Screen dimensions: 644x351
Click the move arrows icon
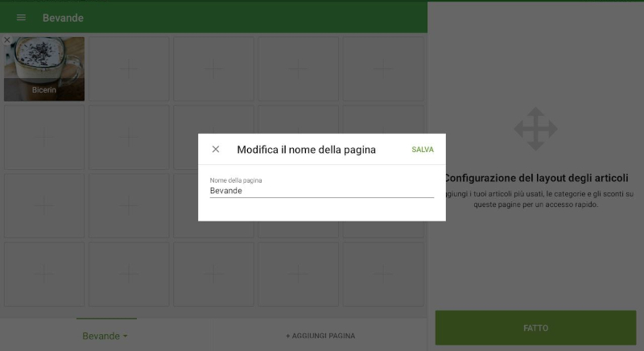[x=535, y=129]
